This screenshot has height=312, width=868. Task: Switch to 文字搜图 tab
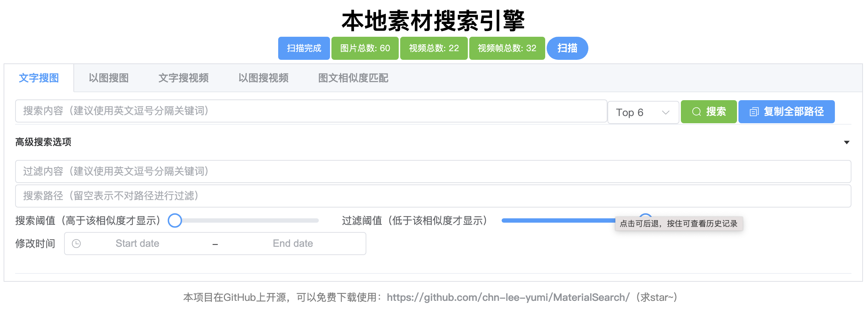coord(39,78)
